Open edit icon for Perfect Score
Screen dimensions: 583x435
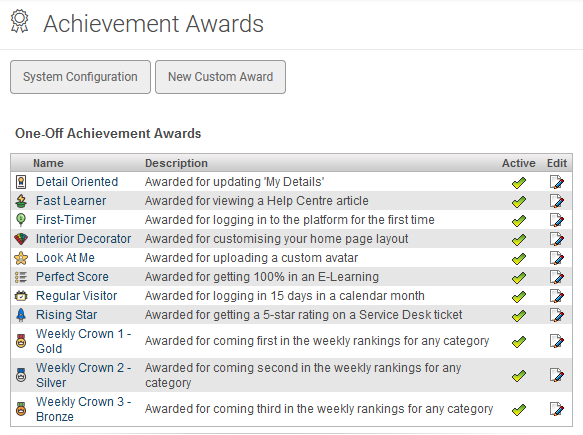coord(557,277)
